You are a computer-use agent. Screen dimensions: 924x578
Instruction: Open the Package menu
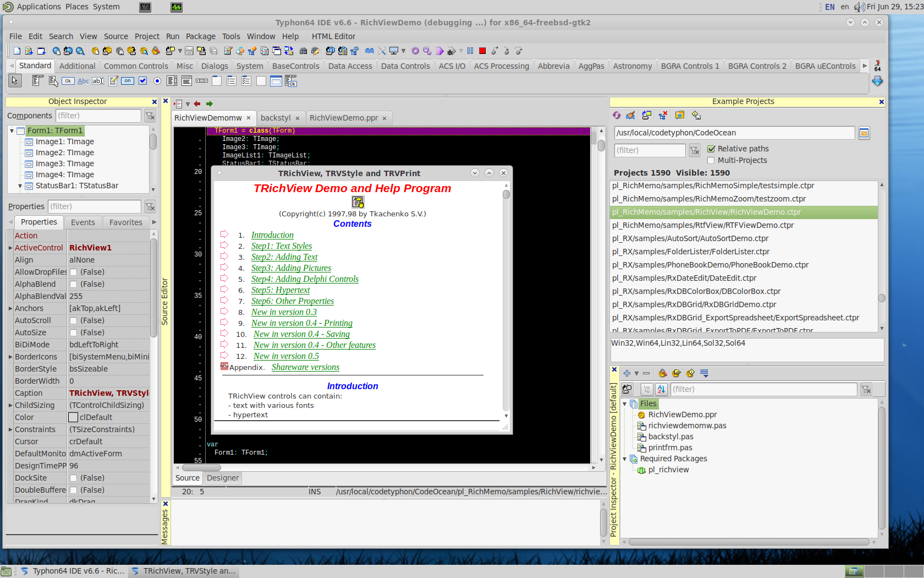click(x=201, y=36)
